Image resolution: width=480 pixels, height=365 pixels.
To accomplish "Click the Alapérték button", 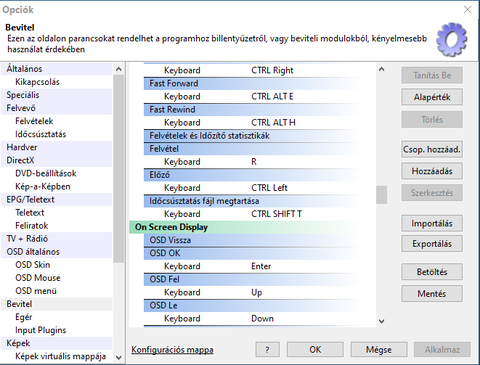I will click(432, 97).
